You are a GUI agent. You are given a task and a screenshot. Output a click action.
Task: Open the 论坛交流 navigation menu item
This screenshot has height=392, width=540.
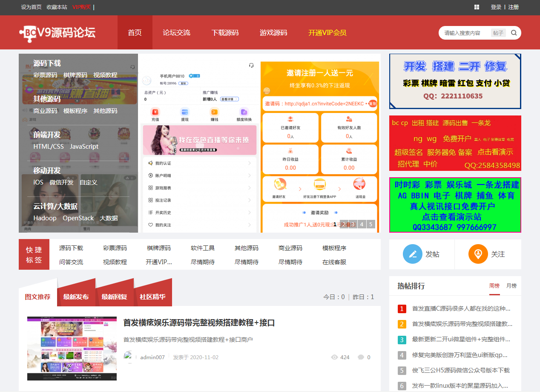coord(176,33)
